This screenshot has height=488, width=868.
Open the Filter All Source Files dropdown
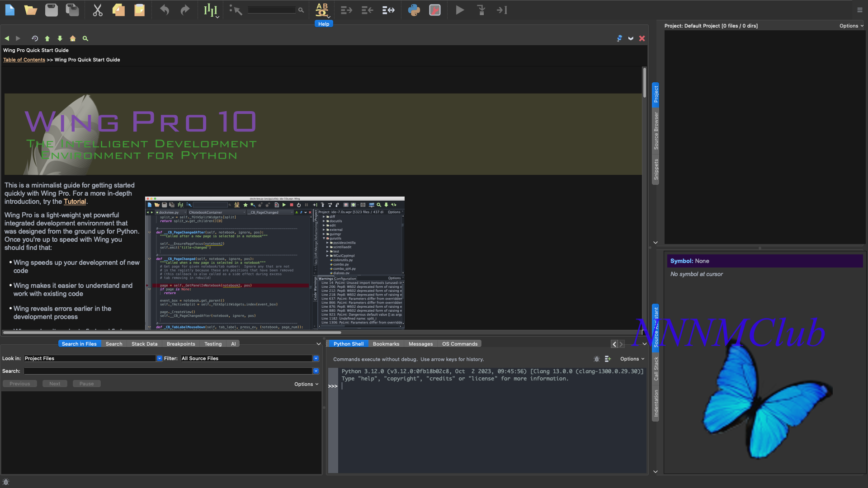click(315, 358)
